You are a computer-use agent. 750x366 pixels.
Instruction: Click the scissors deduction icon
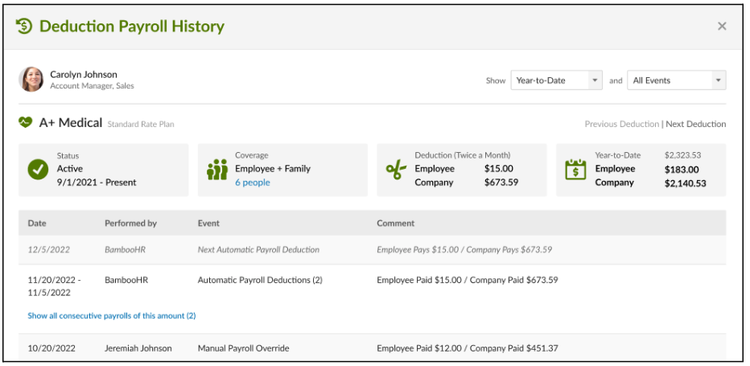[396, 170]
